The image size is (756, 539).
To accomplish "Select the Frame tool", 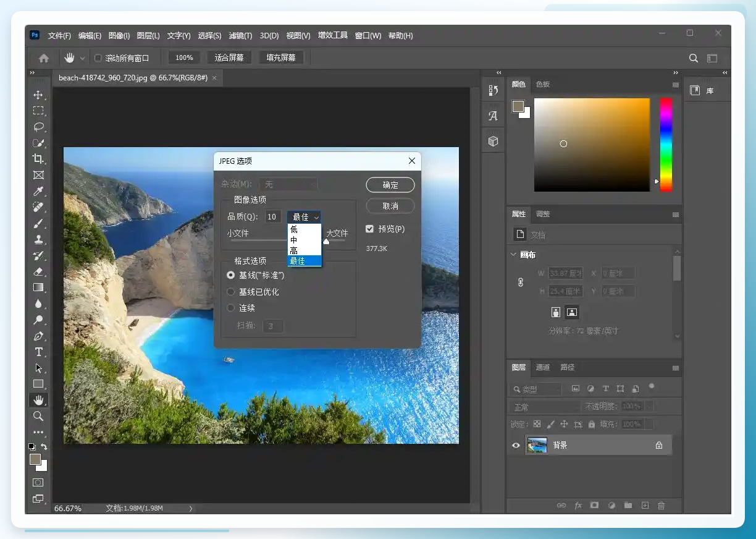I will pyautogui.click(x=38, y=175).
